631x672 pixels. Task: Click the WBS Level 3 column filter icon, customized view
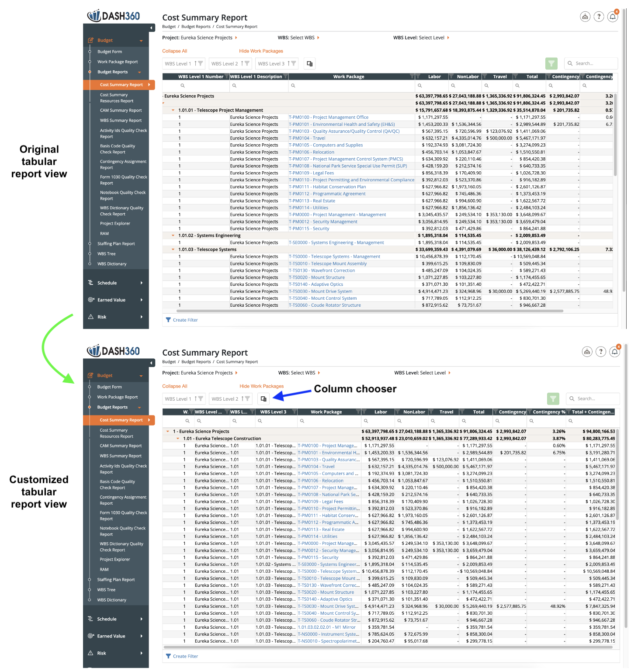coord(295,412)
